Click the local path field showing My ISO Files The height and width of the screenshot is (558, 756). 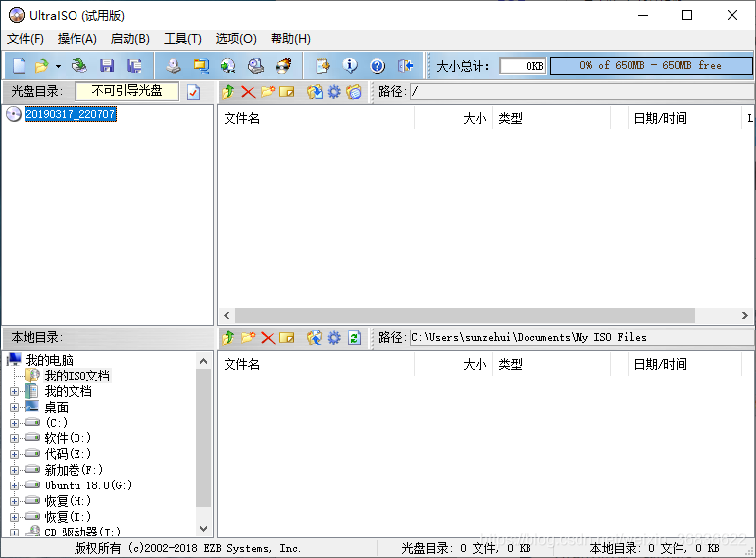tap(581, 338)
